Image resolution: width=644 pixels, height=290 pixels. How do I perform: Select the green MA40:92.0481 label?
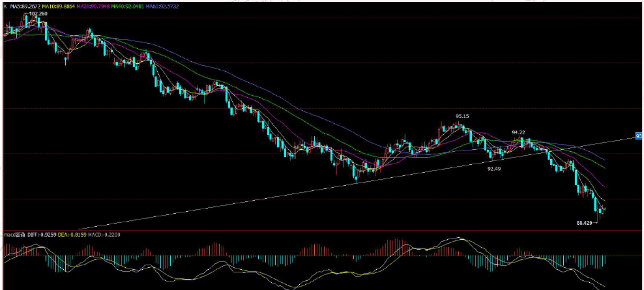point(127,7)
